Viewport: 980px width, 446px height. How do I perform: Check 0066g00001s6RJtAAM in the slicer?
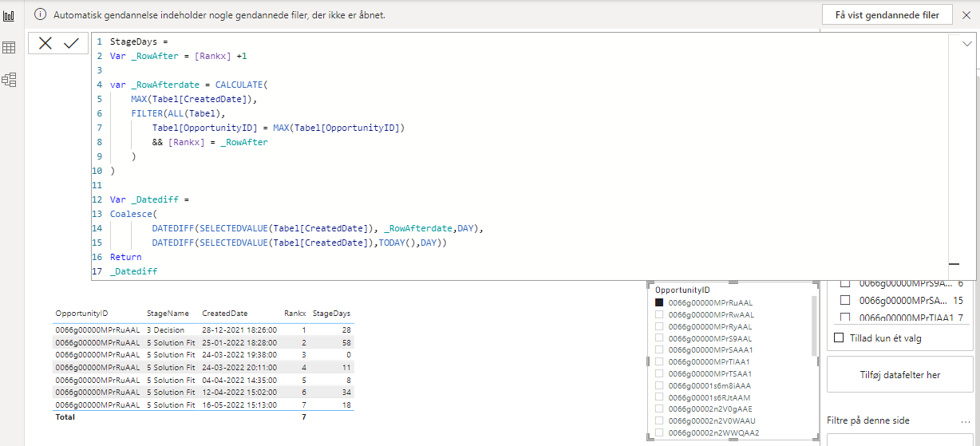[x=659, y=397]
